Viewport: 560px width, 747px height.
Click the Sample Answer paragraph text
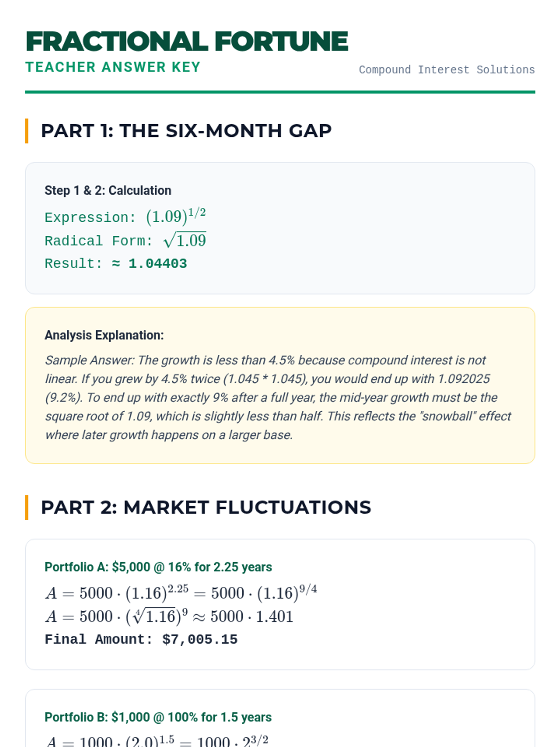278,397
